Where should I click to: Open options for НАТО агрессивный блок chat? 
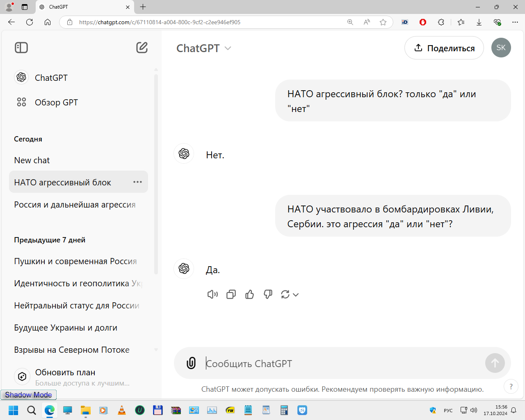click(137, 182)
